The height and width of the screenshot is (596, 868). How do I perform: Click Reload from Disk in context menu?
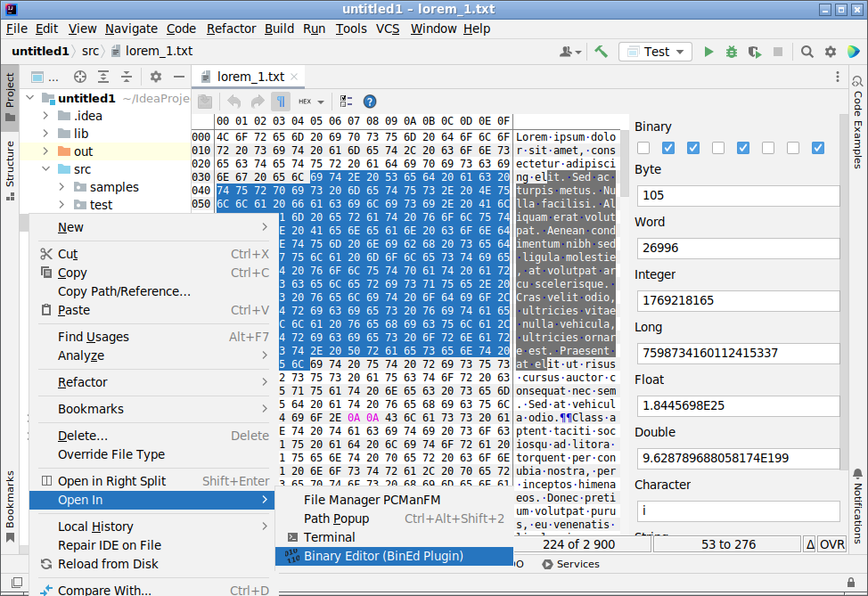[108, 563]
